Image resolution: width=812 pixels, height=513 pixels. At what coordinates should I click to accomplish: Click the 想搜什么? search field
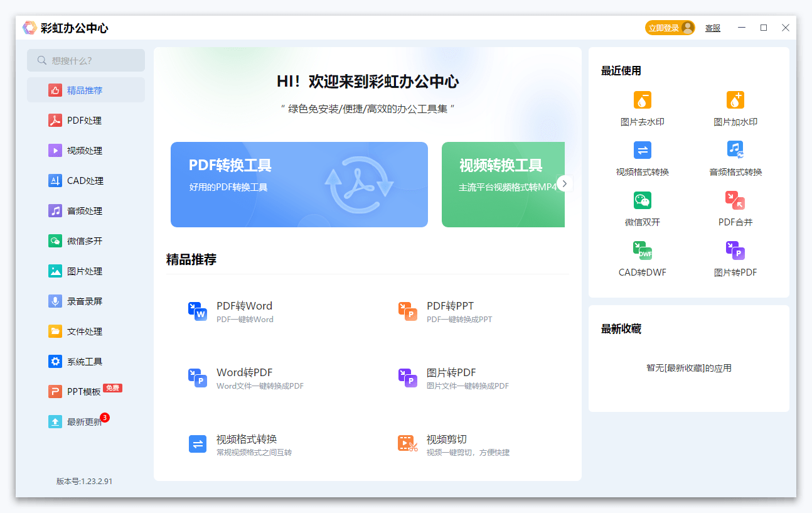point(86,60)
